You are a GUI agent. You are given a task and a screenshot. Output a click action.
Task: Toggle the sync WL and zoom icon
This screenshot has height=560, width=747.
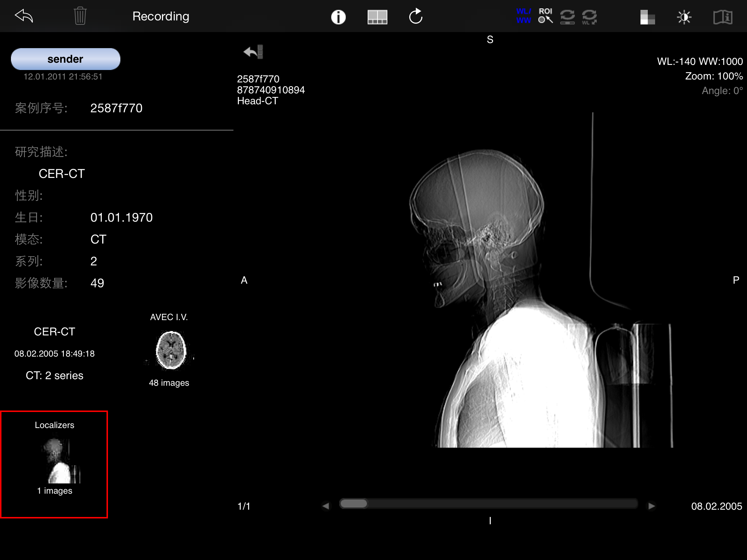coord(589,17)
